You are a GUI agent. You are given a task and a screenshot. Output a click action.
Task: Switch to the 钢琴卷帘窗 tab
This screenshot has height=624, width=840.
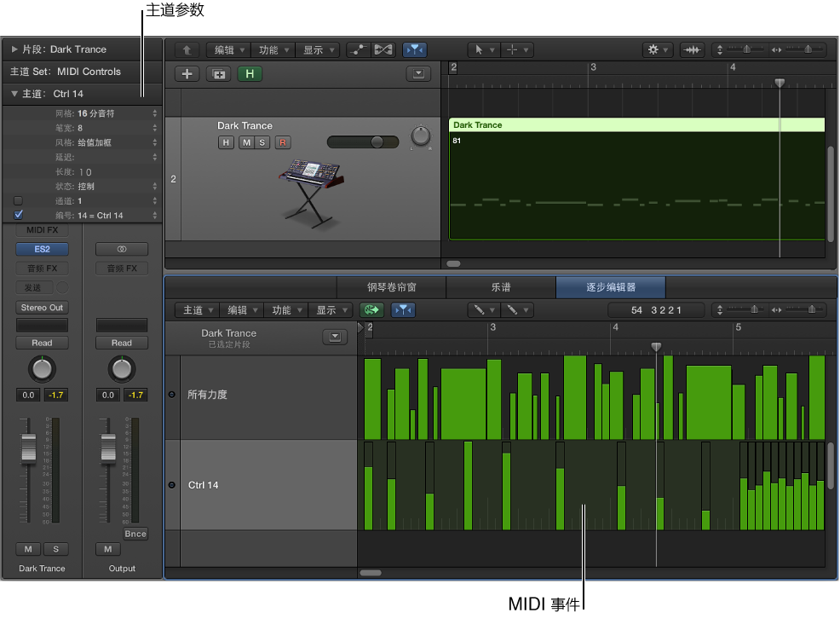(391, 288)
